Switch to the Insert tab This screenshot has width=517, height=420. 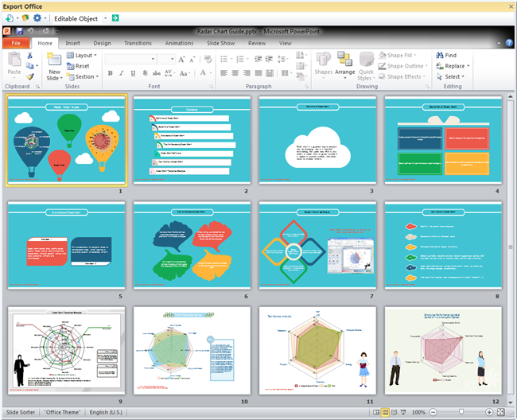(72, 43)
